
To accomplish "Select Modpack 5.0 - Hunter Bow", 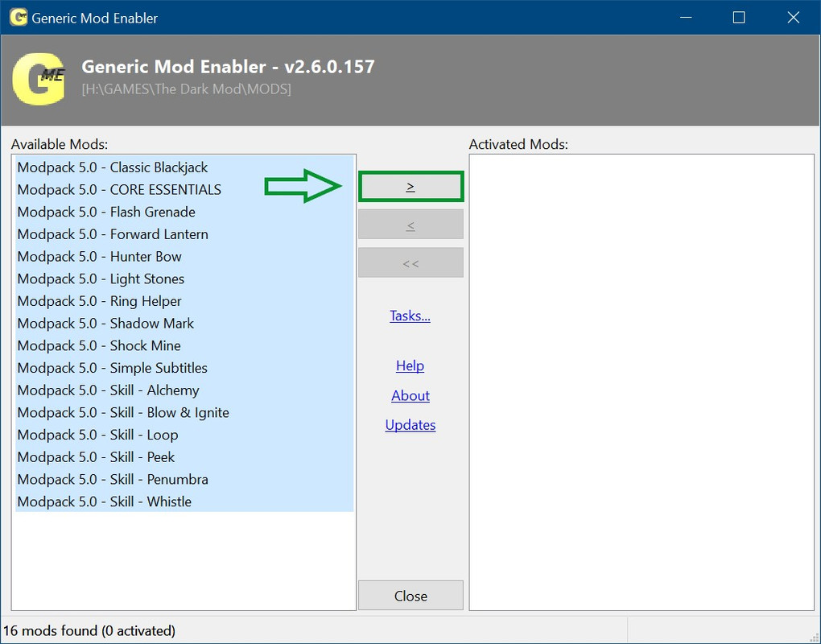I will coord(184,257).
